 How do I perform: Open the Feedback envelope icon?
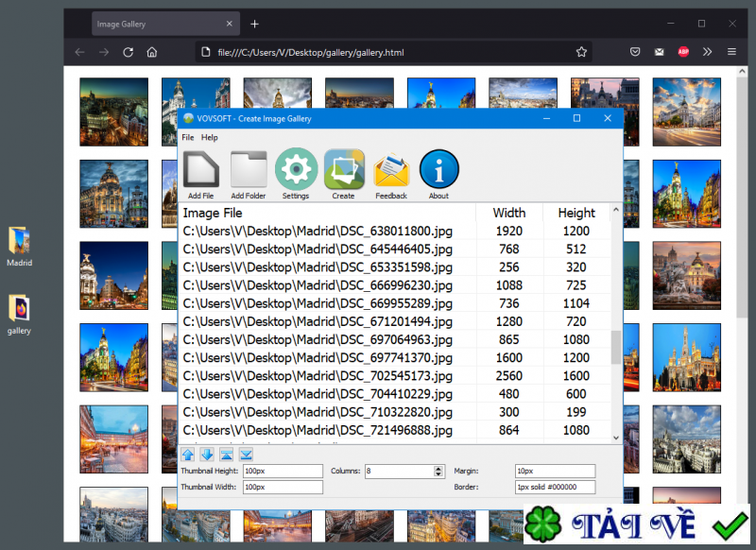[x=392, y=170]
